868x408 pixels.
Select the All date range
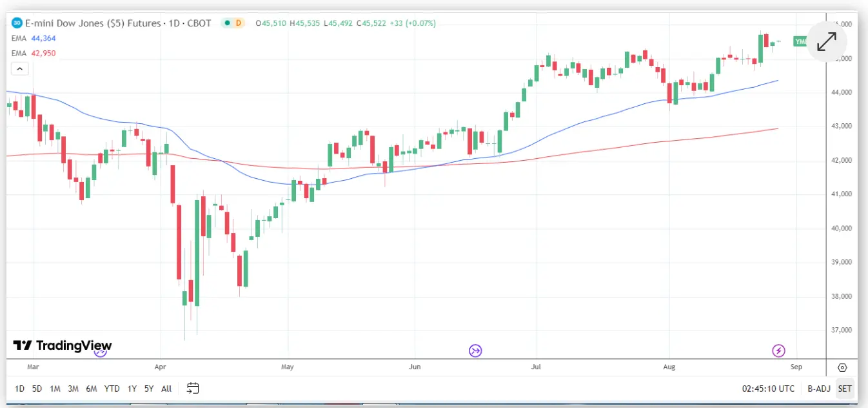[x=166, y=389]
